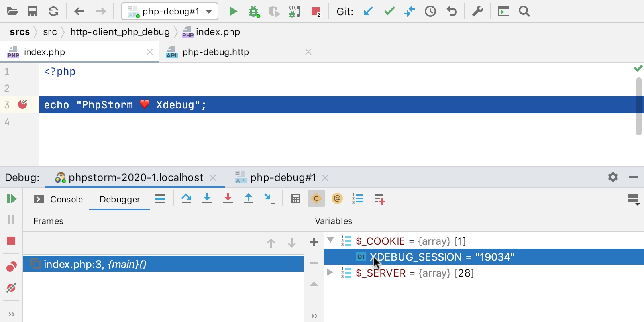Screen dimensions: 644x322
Task: Select http-client_php_debug in breadcrumb
Action: click(x=120, y=32)
